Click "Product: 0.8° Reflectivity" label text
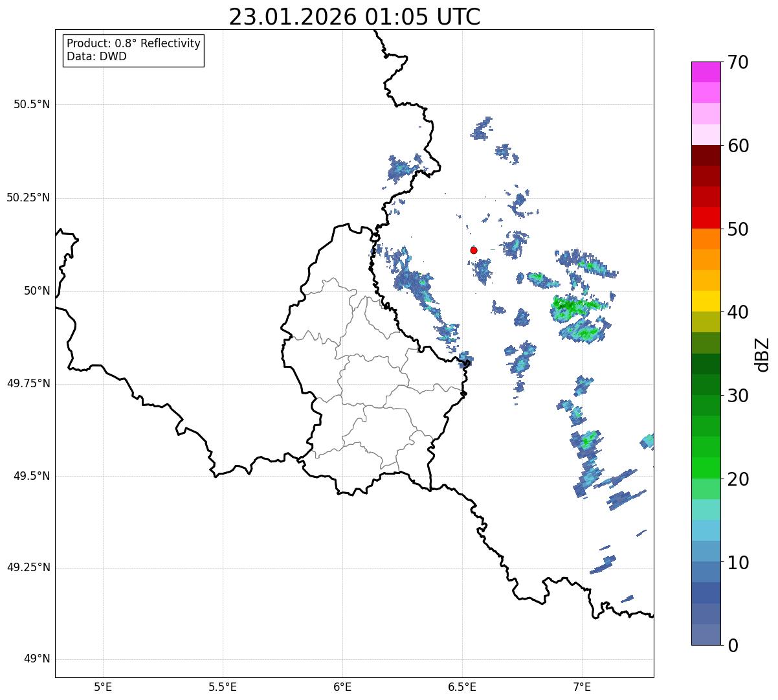The width and height of the screenshot is (778, 700). [x=134, y=43]
